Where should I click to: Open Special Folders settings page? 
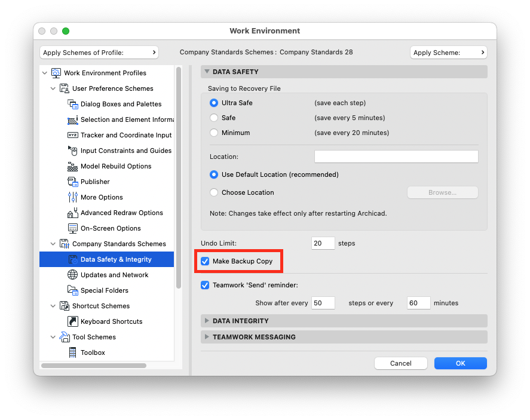click(105, 290)
